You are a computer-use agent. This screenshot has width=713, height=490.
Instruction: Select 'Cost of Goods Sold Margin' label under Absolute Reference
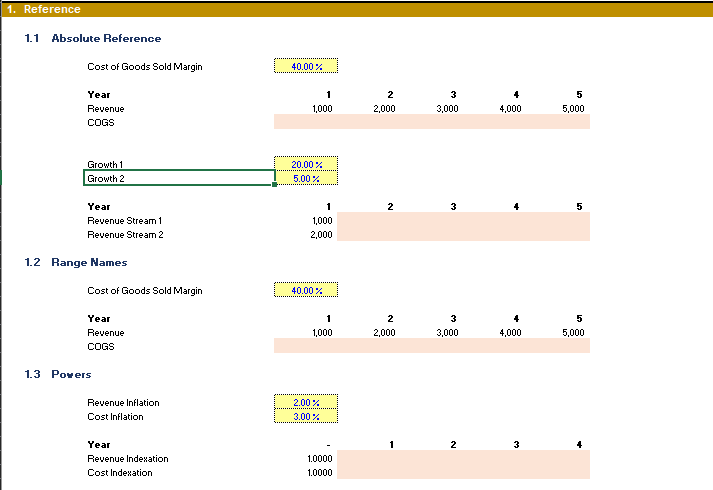pos(145,66)
